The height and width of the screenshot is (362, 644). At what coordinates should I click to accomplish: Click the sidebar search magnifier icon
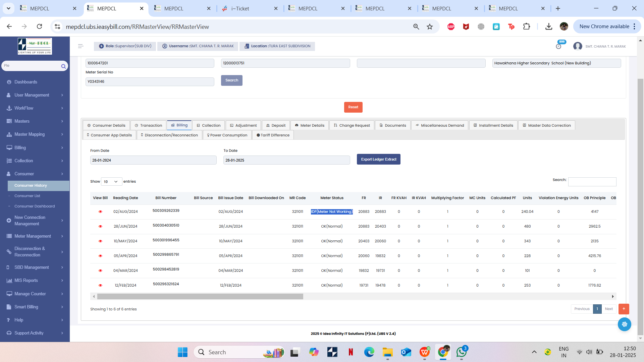click(63, 66)
